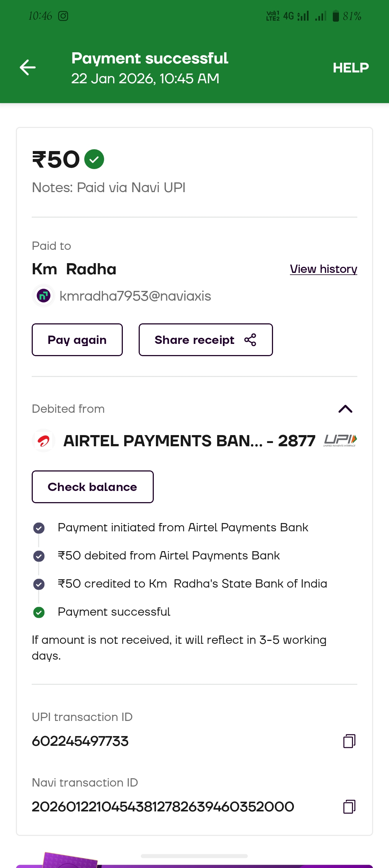Tap the UPI transaction ID number

pyautogui.click(x=80, y=741)
